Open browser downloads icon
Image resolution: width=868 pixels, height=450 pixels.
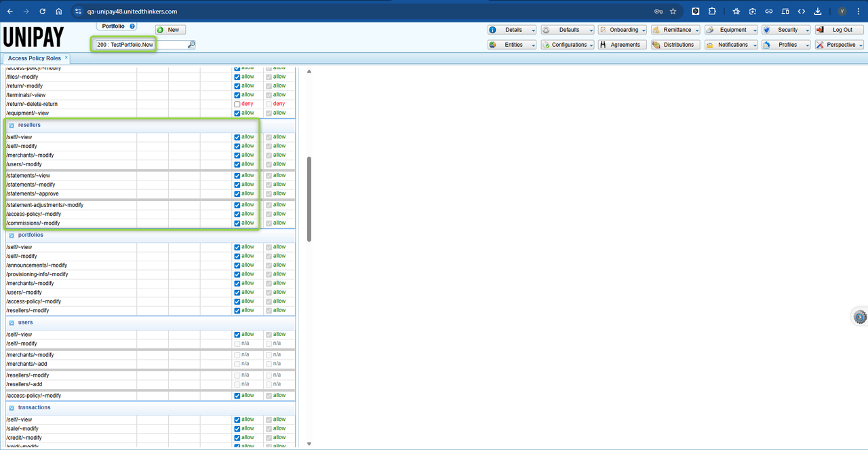tap(818, 11)
